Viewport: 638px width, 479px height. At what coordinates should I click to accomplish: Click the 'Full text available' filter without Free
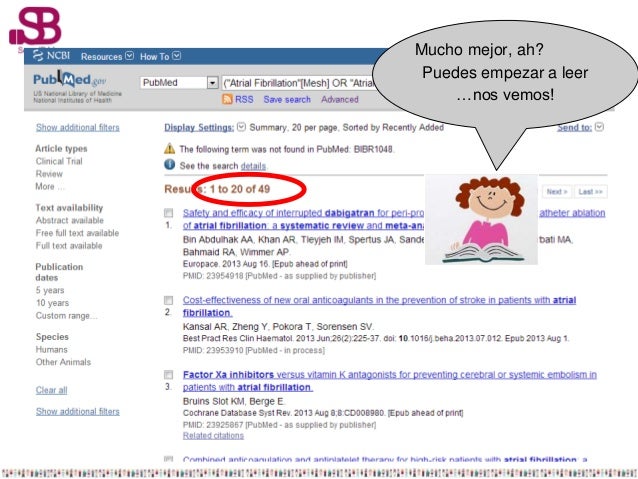click(x=69, y=245)
